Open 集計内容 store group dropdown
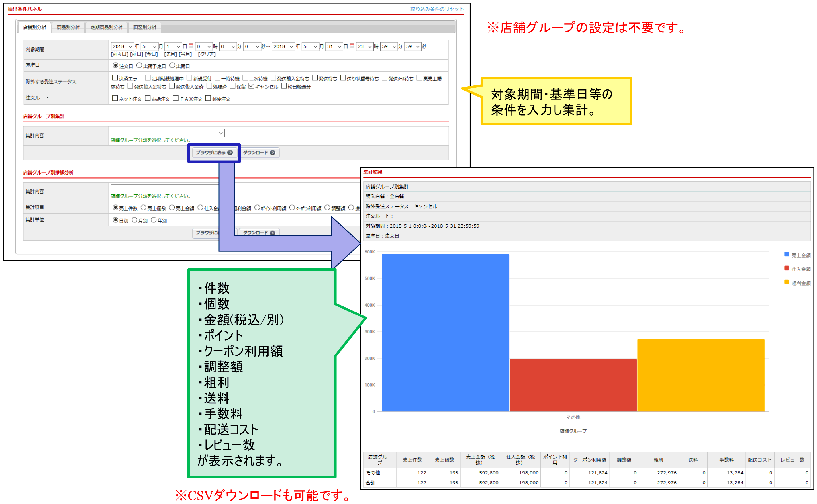Image resolution: width=817 pixels, height=504 pixels. 168,133
